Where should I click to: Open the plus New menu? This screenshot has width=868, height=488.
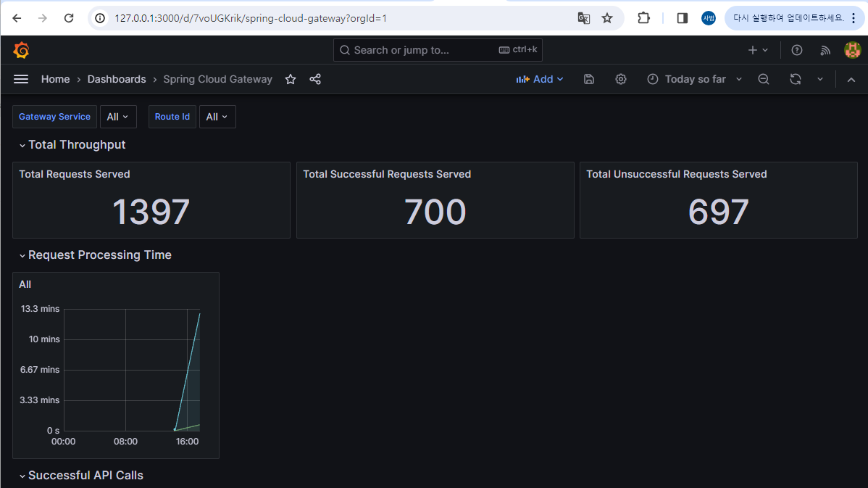[758, 50]
